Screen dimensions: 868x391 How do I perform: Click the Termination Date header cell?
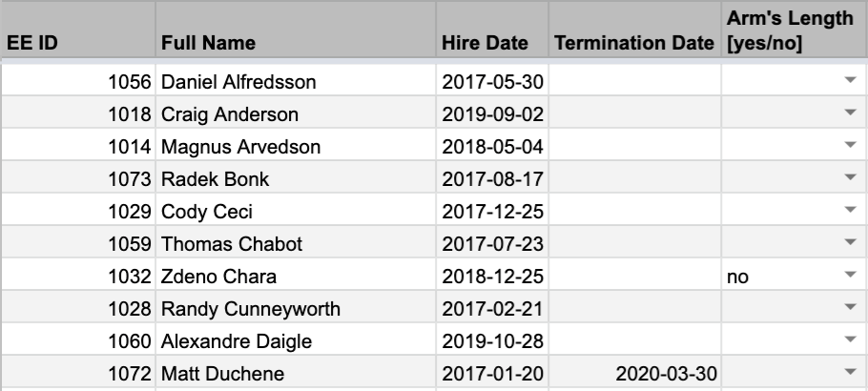634,44
